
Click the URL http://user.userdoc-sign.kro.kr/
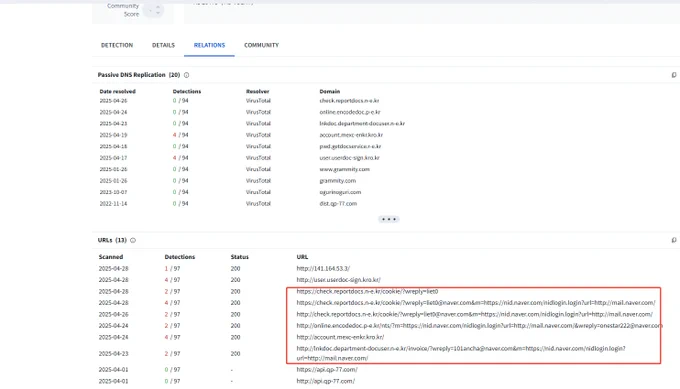339,280
